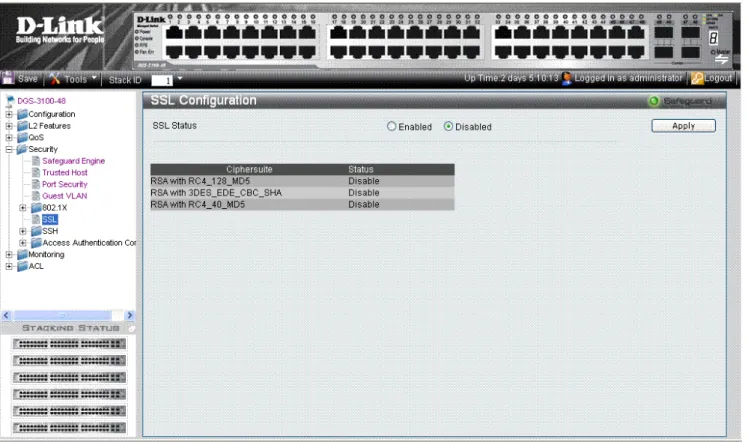This screenshot has height=442, width=748.
Task: Expand the SSH folder
Action: click(22, 231)
